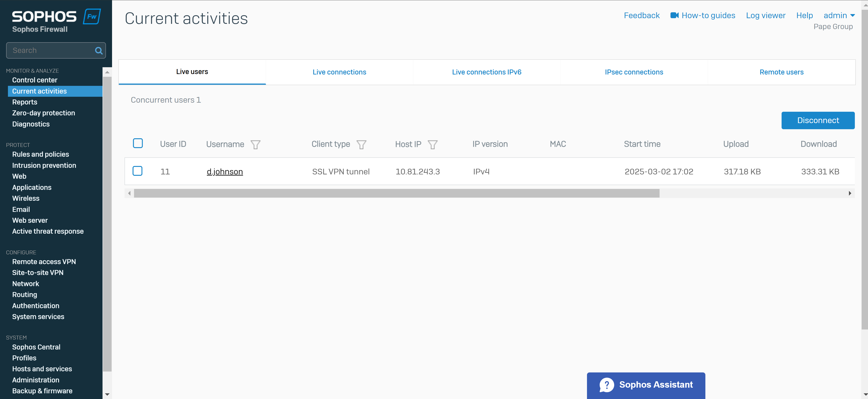Open Web server
The width and height of the screenshot is (868, 399).
(x=30, y=221)
